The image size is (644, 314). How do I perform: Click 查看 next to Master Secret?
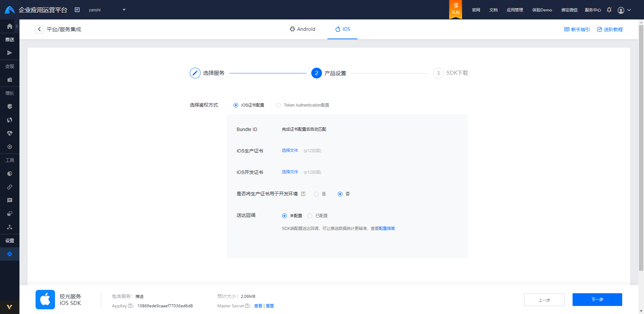pyautogui.click(x=258, y=306)
